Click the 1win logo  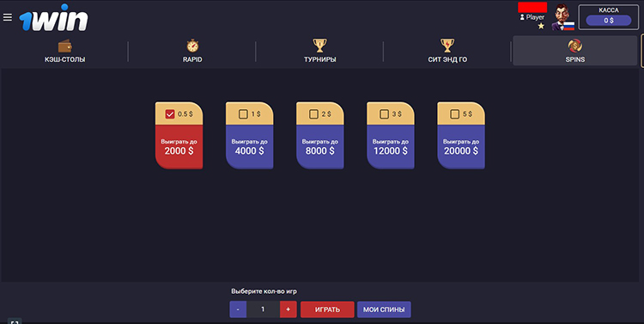click(53, 18)
